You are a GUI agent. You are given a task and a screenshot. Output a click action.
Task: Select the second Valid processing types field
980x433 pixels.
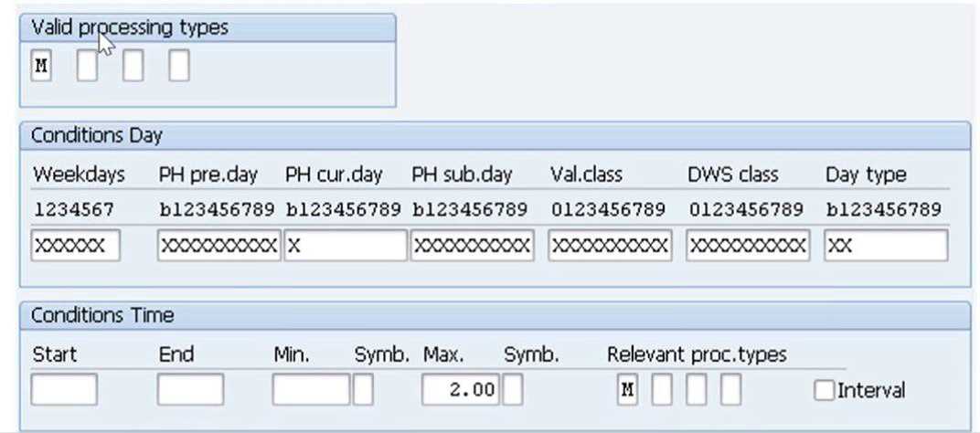(x=87, y=67)
